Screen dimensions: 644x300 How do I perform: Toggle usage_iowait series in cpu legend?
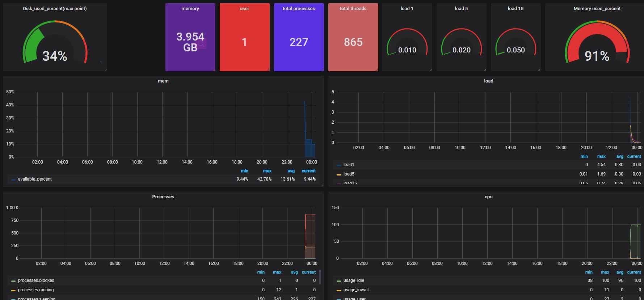[x=356, y=290]
